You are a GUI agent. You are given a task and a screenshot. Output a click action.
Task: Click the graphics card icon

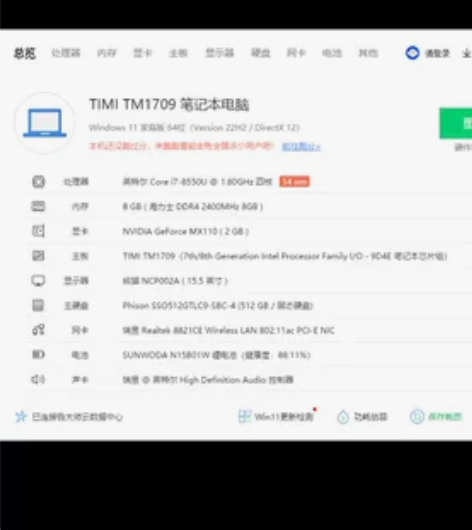pyautogui.click(x=38, y=231)
